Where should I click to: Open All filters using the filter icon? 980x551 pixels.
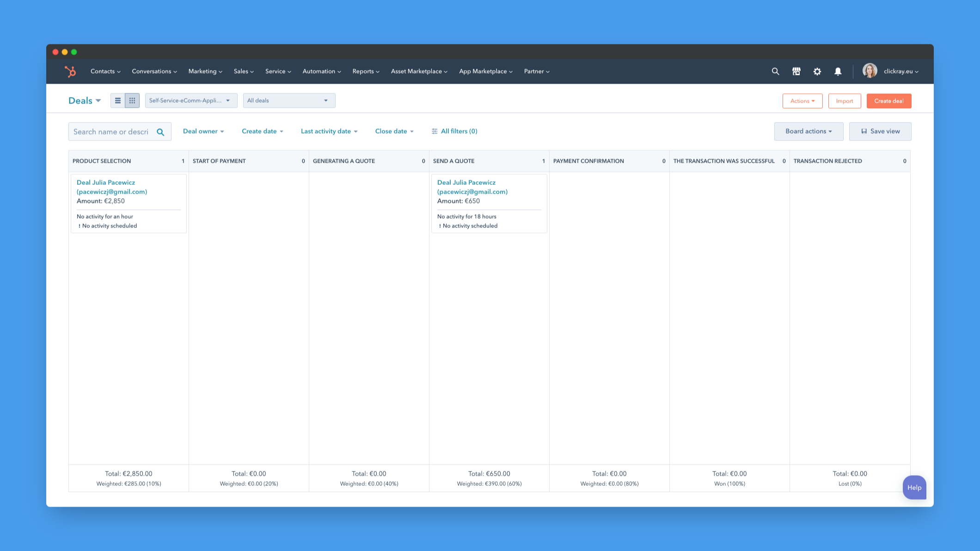434,131
